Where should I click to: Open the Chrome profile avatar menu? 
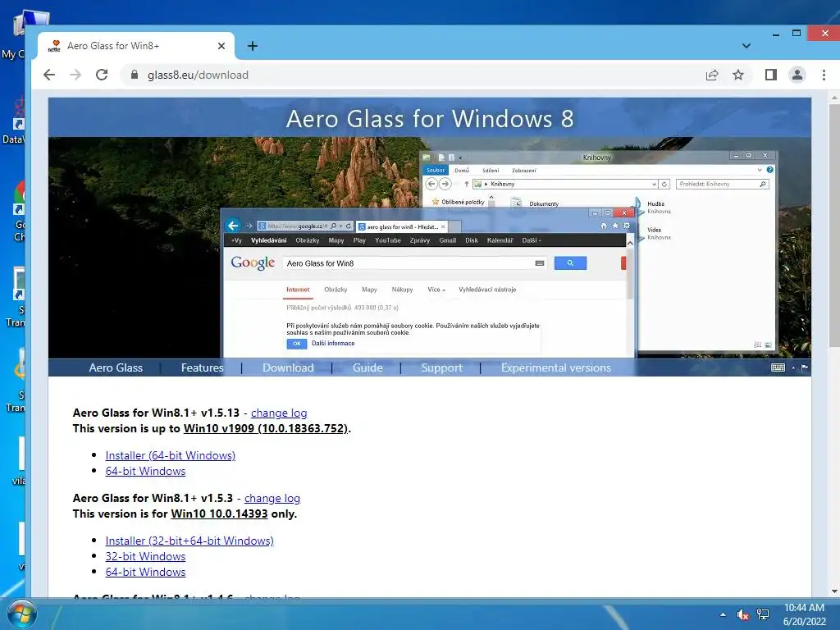797,75
